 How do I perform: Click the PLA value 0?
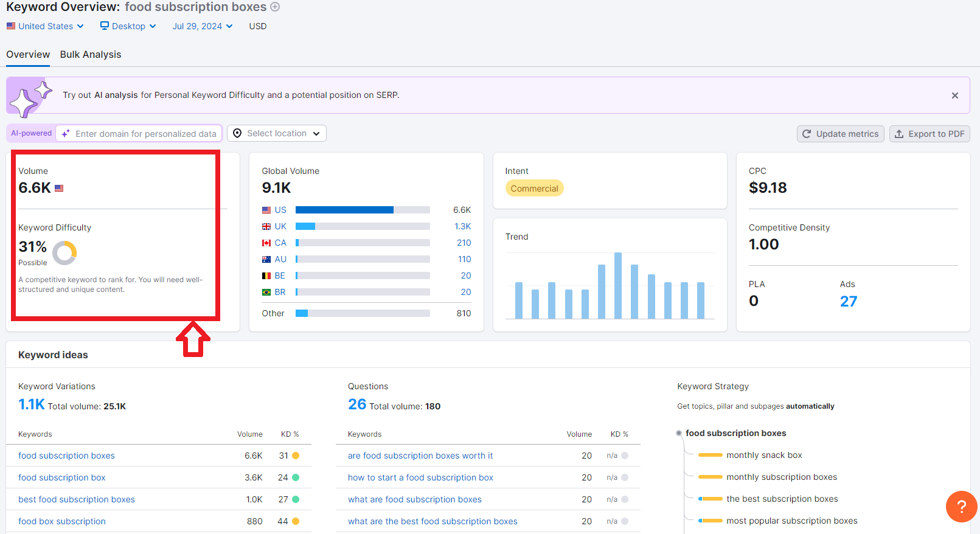tap(754, 301)
